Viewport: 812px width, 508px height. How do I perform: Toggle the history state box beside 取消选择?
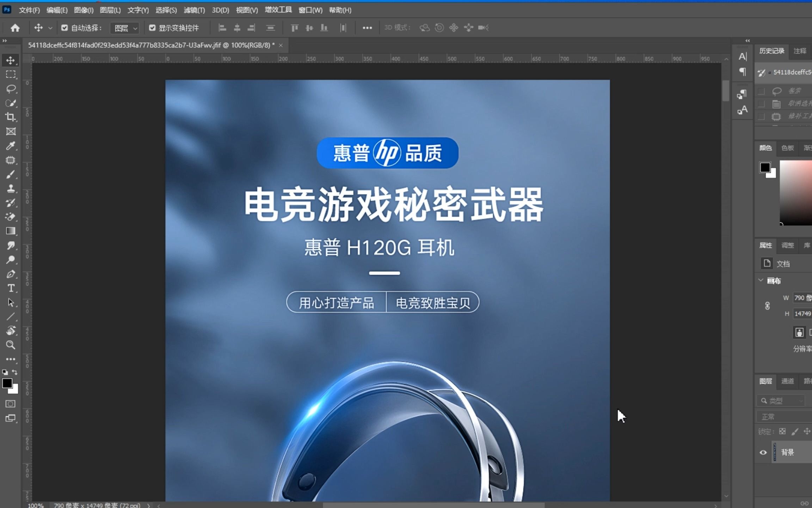[x=761, y=104]
